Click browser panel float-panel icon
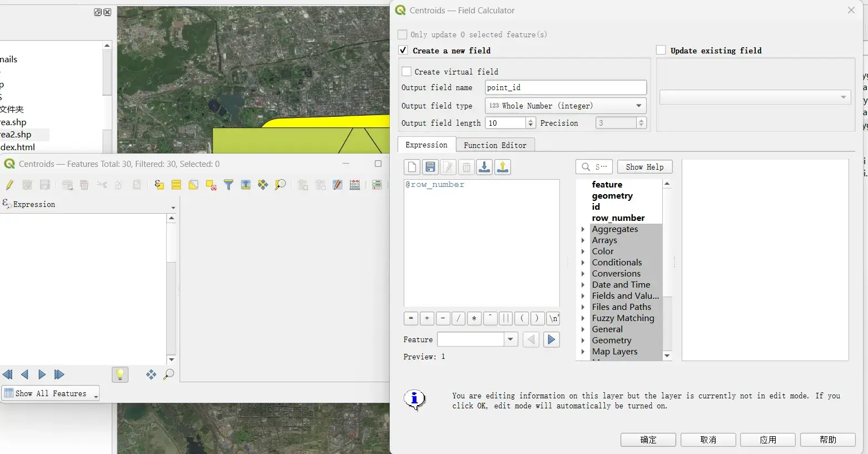This screenshot has height=454, width=868. coord(98,12)
